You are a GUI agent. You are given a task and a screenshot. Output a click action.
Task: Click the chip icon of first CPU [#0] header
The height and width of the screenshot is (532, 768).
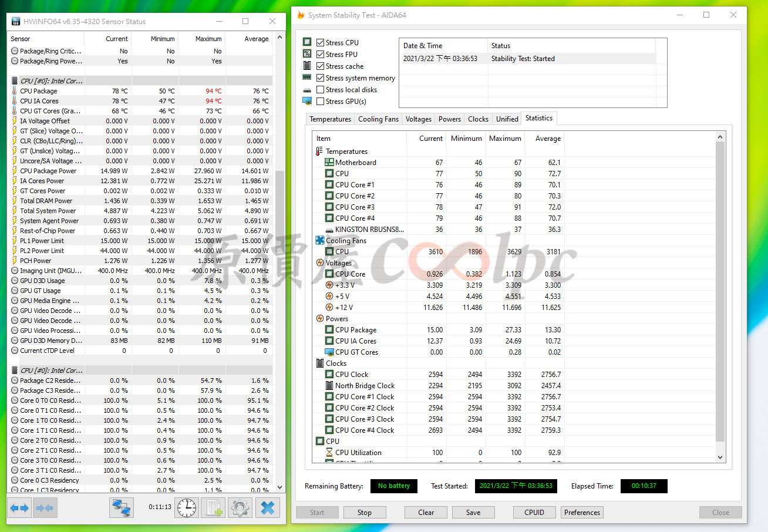pos(15,81)
